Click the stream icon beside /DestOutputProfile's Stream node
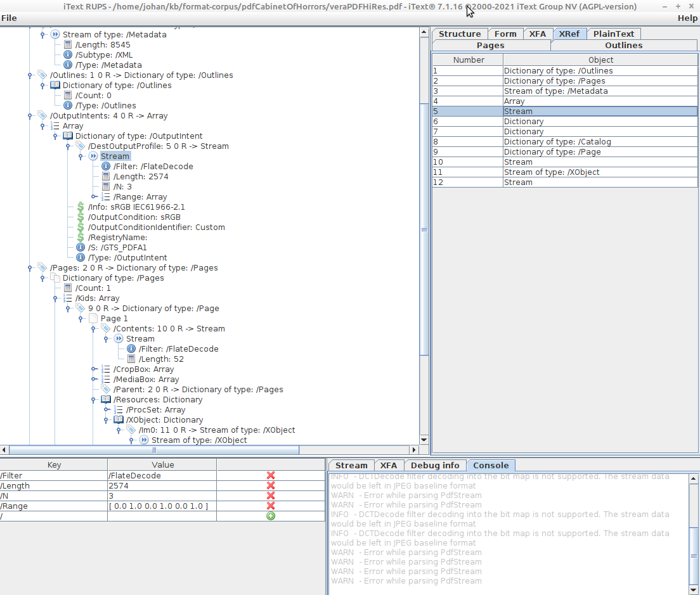The width and height of the screenshot is (700, 595). pyautogui.click(x=92, y=156)
